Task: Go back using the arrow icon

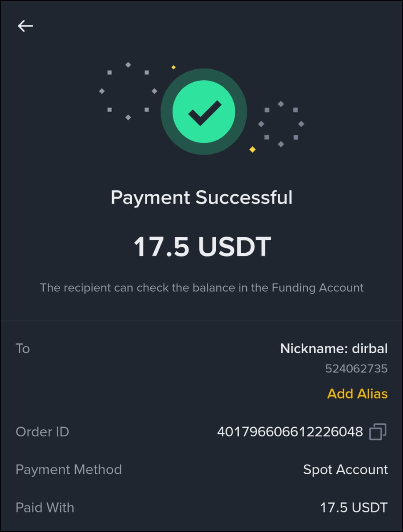Action: (x=25, y=26)
